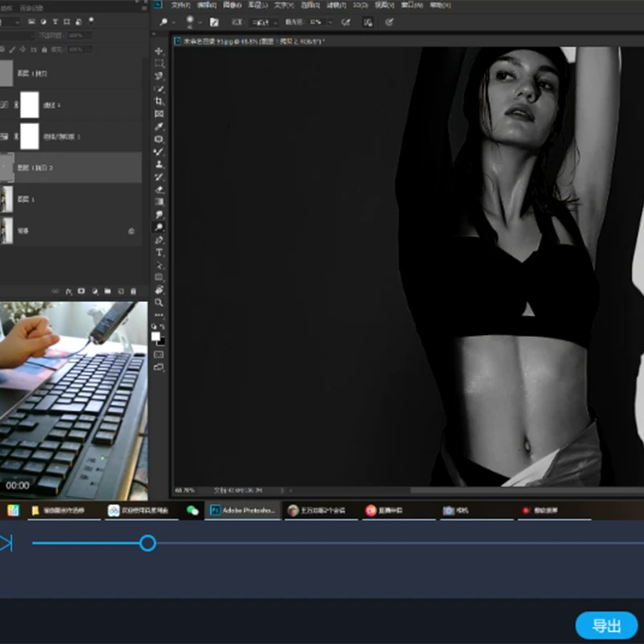Viewport: 644px width, 644px height.
Task: Select the Crop tool in the toolbar
Action: tap(159, 101)
